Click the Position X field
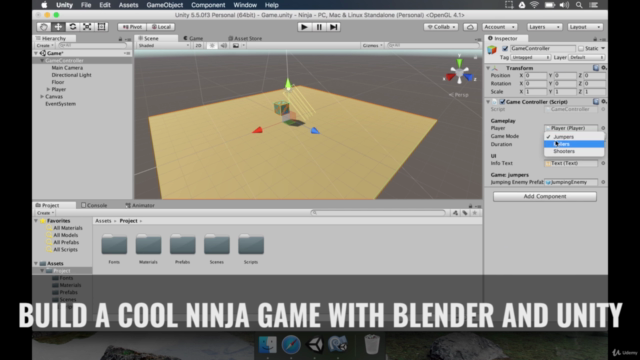This screenshot has height=360, width=640. pyautogui.click(x=536, y=76)
